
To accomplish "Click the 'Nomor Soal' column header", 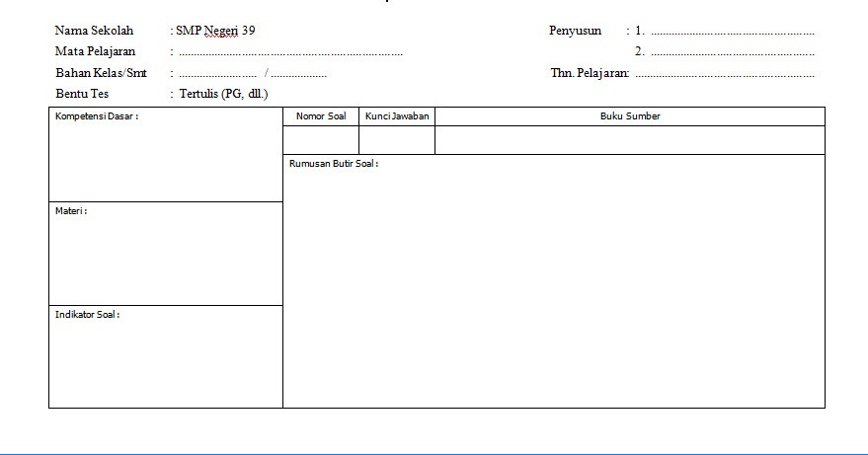I will (x=321, y=116).
